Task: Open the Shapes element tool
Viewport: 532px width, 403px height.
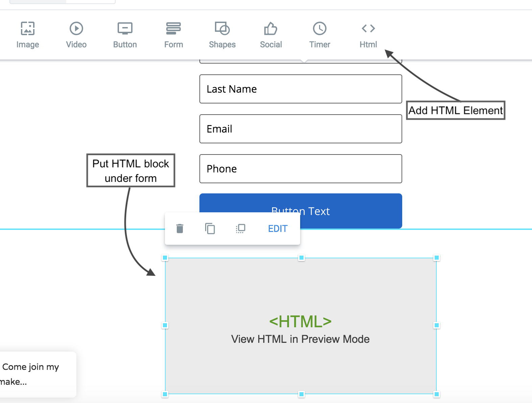Action: tap(222, 34)
